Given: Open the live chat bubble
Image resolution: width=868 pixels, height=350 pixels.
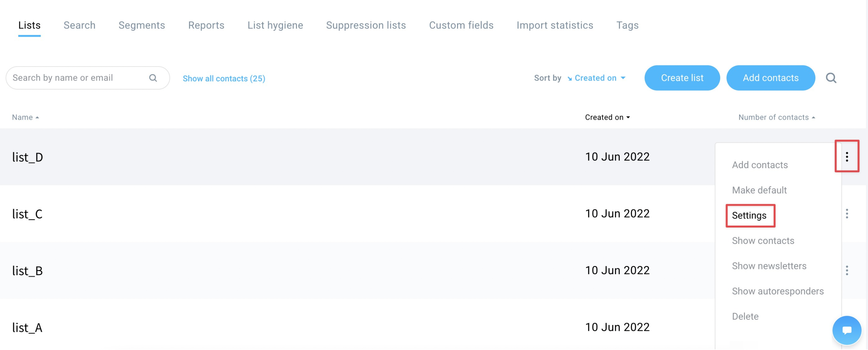Looking at the screenshot, I should click(x=847, y=330).
